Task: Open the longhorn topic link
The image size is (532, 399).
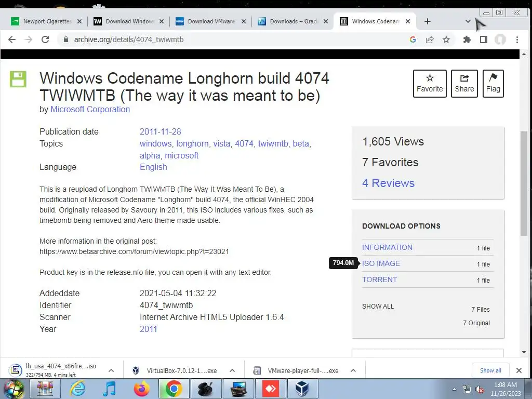Action: coord(192,143)
